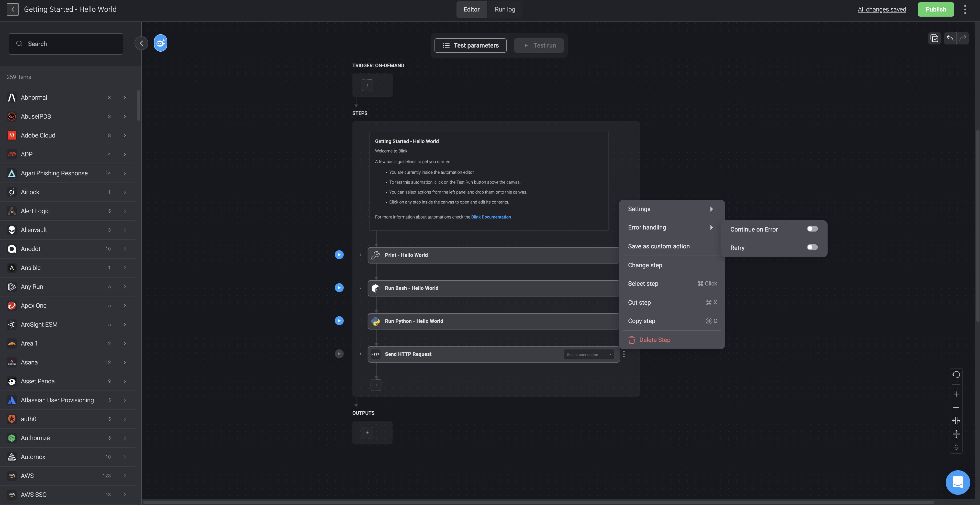
Task: Click the Publish button
Action: [x=936, y=9]
